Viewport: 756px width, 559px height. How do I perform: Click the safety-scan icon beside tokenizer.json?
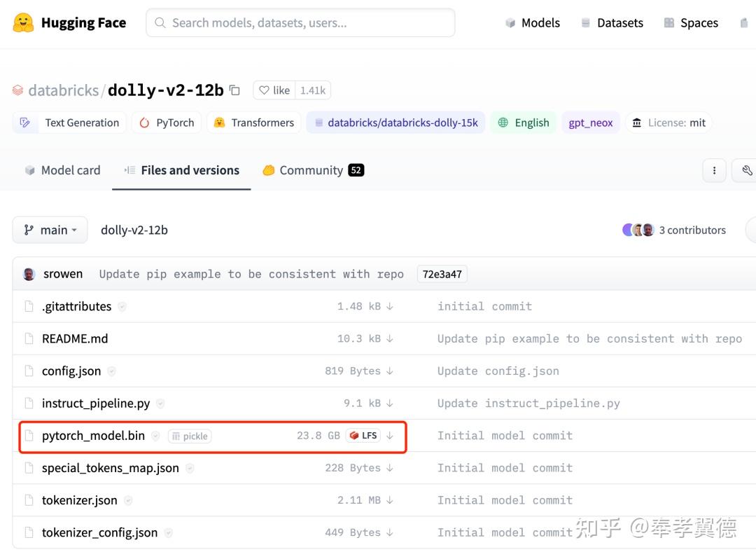[x=128, y=501]
